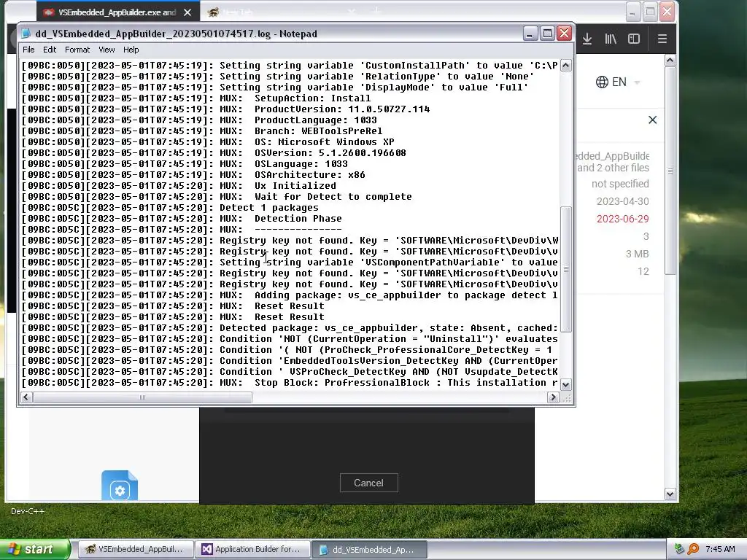This screenshot has width=747, height=560.
Task: Minimize the Notepad log window
Action: (530, 34)
